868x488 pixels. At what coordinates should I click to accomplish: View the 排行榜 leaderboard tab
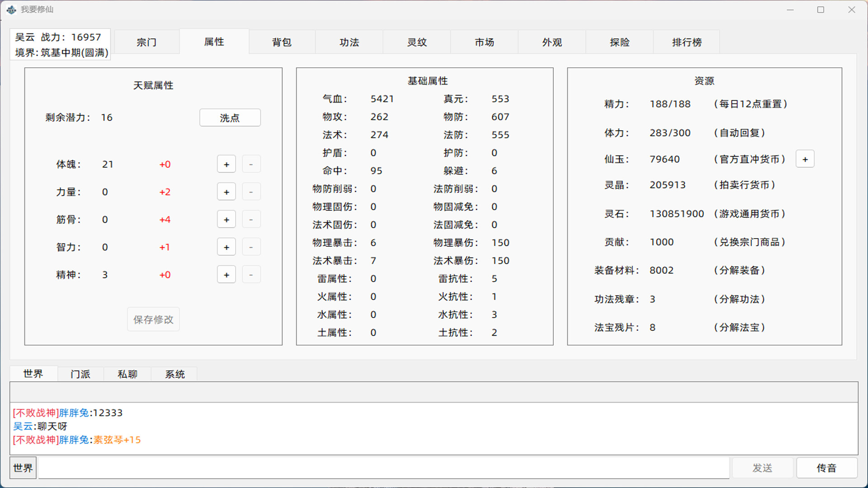686,42
